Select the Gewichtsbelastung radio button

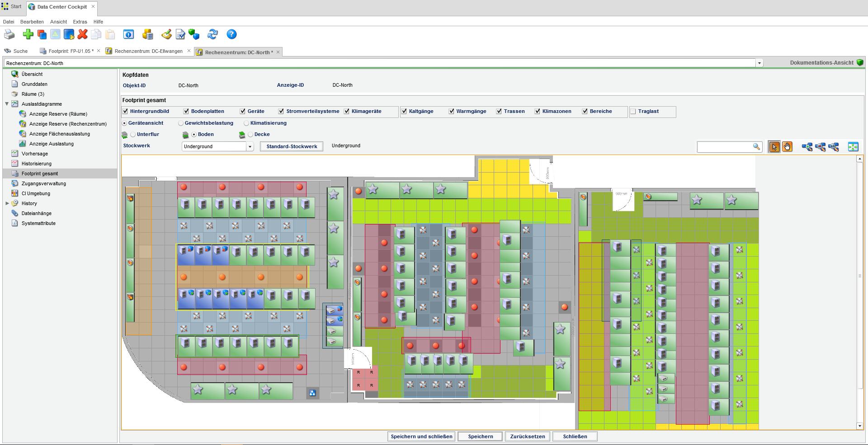click(181, 123)
